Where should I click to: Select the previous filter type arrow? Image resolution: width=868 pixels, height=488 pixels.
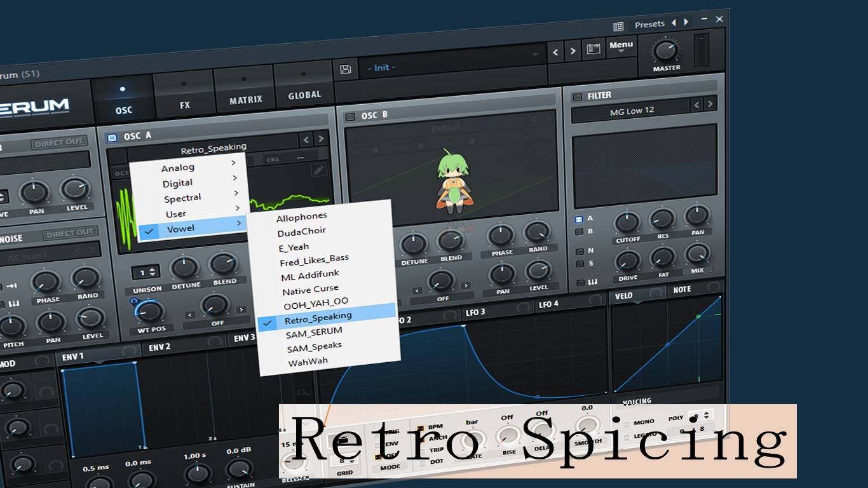pyautogui.click(x=697, y=104)
